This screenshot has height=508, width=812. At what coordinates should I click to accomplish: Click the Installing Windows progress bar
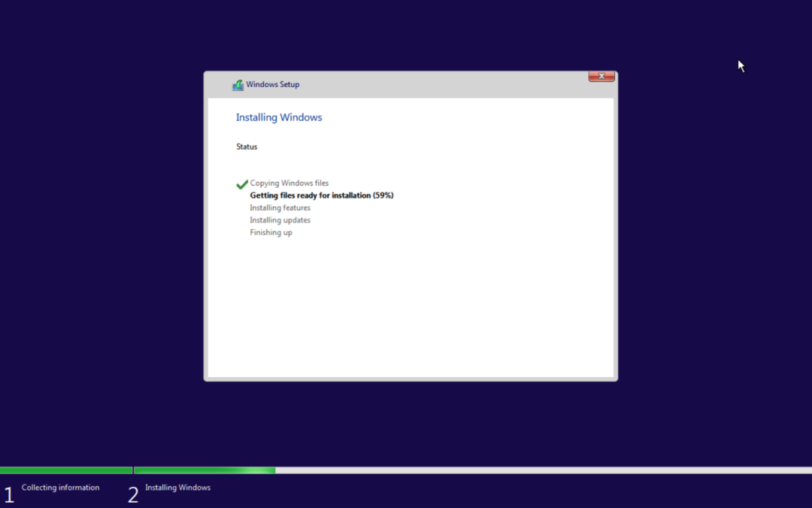coord(473,470)
